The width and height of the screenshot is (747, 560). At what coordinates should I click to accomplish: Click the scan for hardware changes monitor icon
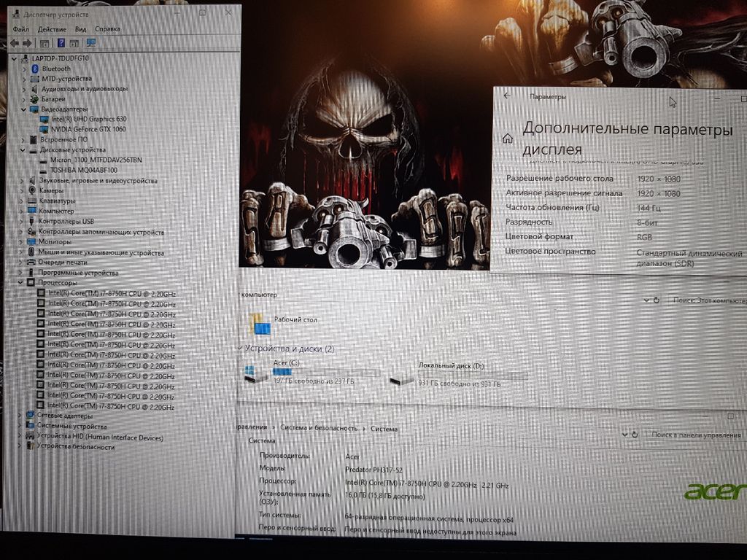point(91,43)
